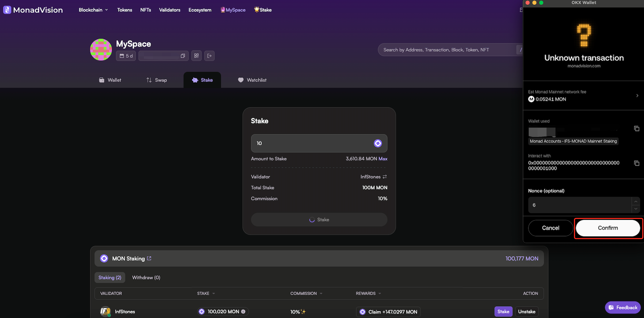Copy the MySpace wallet address
The height and width of the screenshot is (318, 644).
click(x=183, y=56)
